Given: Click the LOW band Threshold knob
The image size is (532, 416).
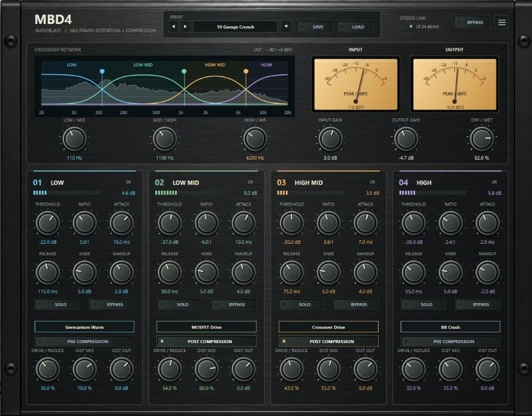Looking at the screenshot, I should (x=48, y=223).
